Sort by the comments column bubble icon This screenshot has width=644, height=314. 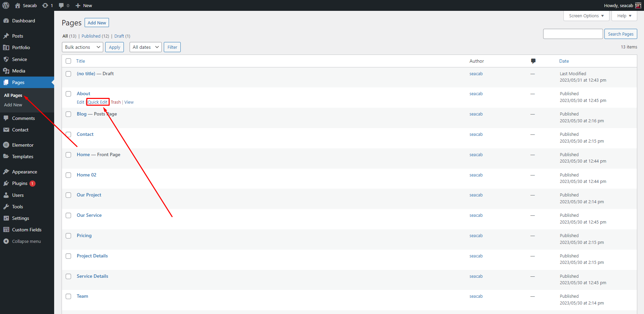pos(533,61)
